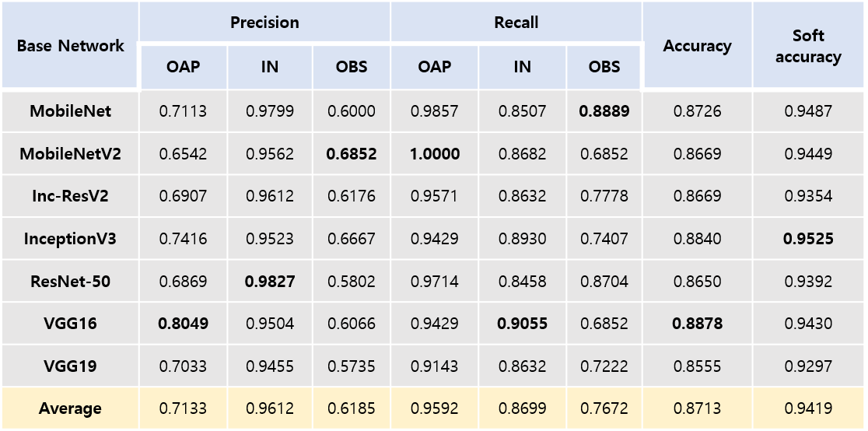Click VGG16's bold 0.8878 accuracy value

pyautogui.click(x=697, y=324)
